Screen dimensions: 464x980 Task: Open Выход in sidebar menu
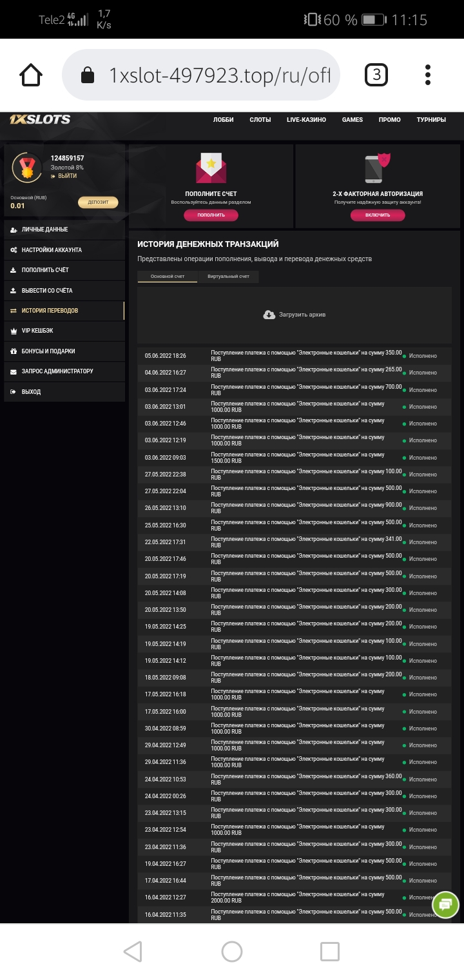(x=64, y=392)
